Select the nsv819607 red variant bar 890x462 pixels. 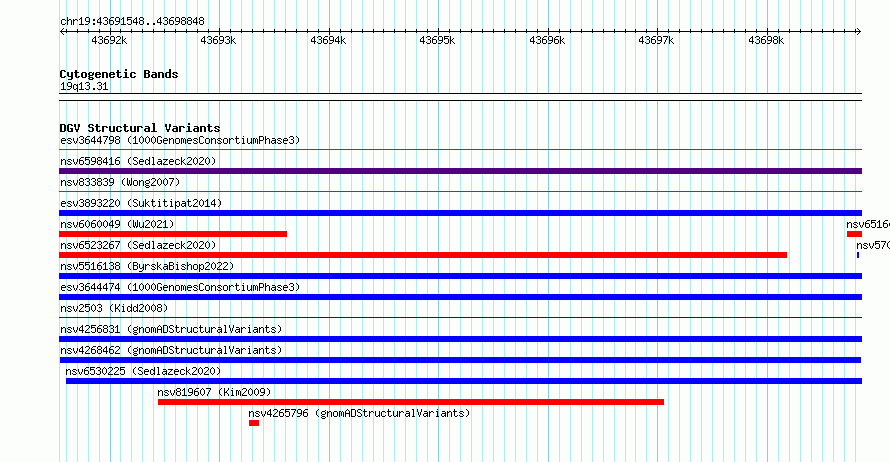(411, 402)
